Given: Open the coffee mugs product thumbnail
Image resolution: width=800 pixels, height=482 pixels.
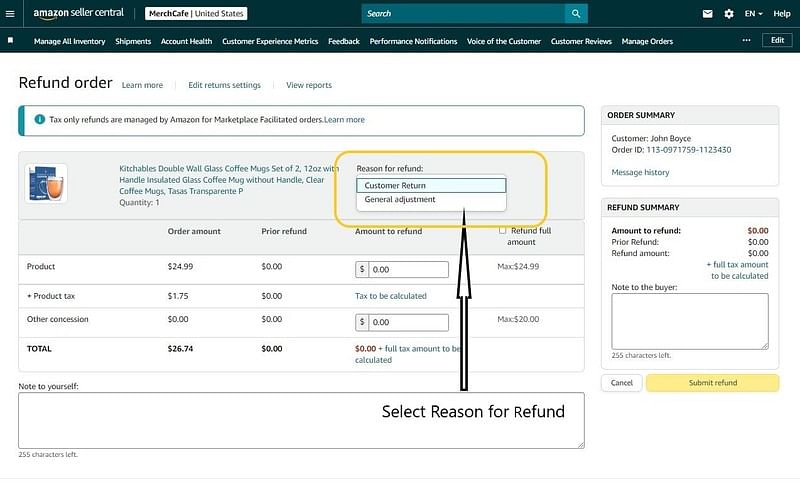Looking at the screenshot, I should click(x=46, y=183).
